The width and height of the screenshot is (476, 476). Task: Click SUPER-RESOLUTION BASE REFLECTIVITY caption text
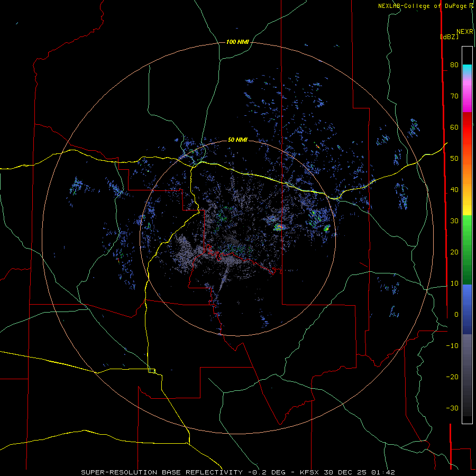(x=162, y=472)
